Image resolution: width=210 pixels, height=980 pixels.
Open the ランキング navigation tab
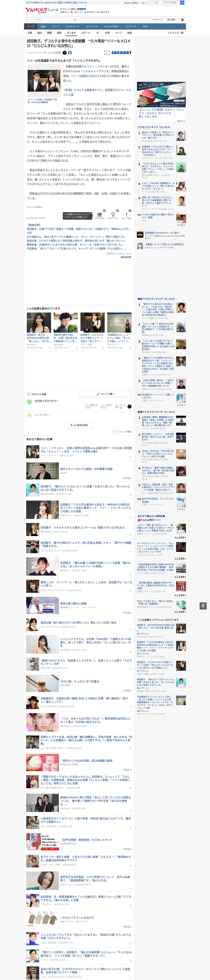(x=130, y=27)
